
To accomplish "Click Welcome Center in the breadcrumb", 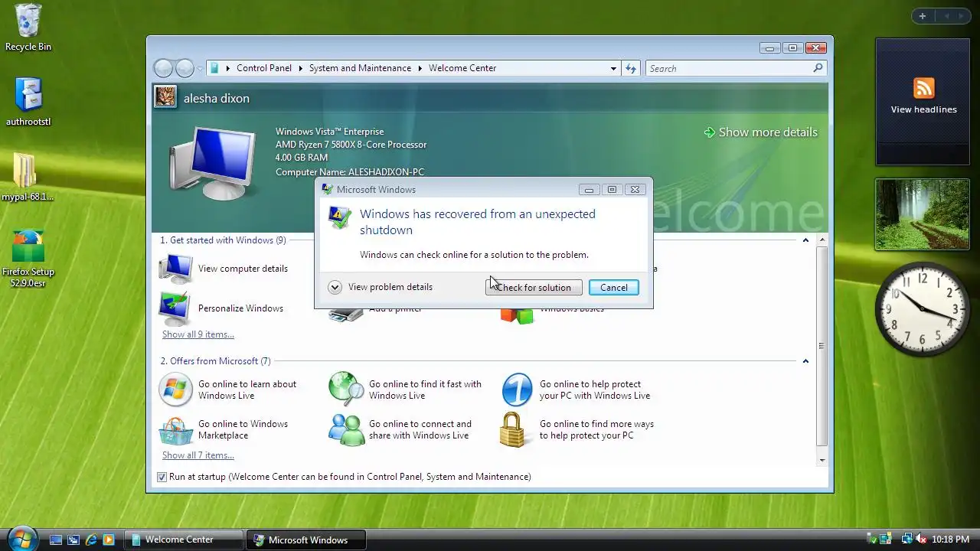I will click(462, 68).
